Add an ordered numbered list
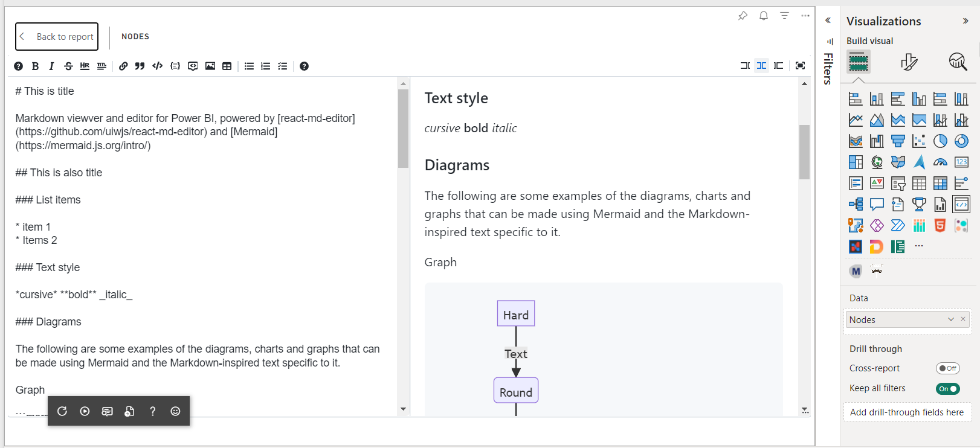This screenshot has width=980, height=448. coord(266,66)
